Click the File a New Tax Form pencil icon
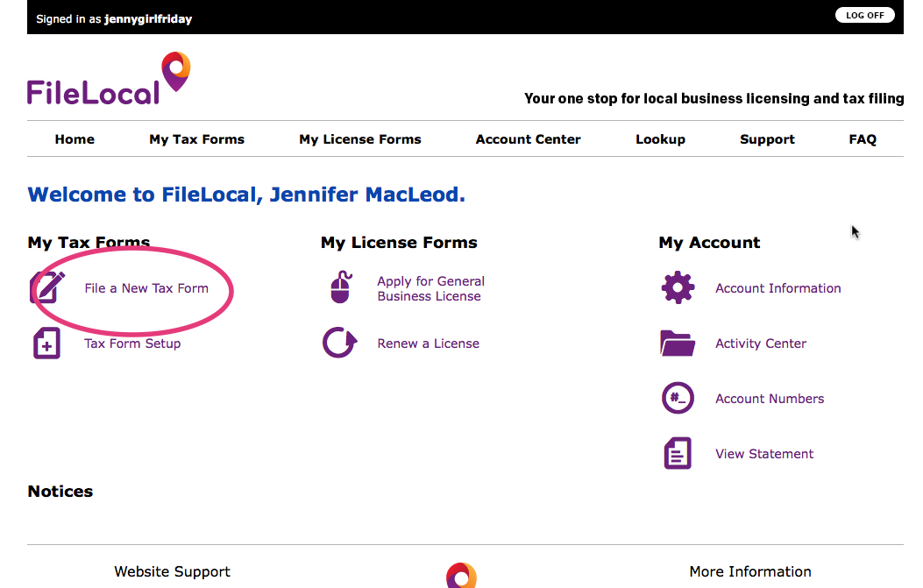 tap(47, 287)
